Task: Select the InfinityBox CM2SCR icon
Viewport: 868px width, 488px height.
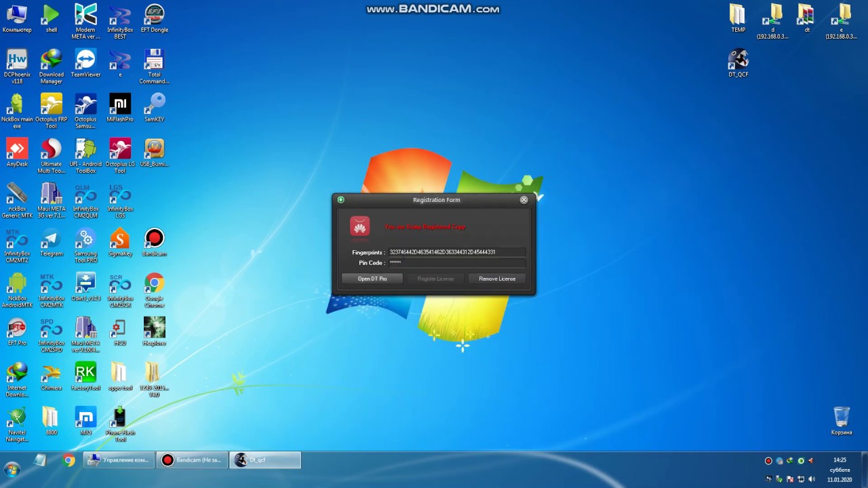Action: click(x=120, y=290)
